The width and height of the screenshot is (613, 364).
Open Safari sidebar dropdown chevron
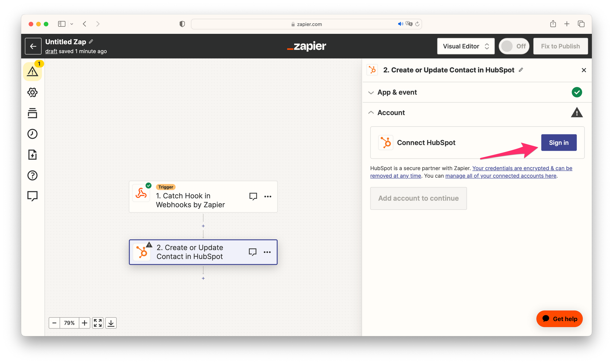72,24
